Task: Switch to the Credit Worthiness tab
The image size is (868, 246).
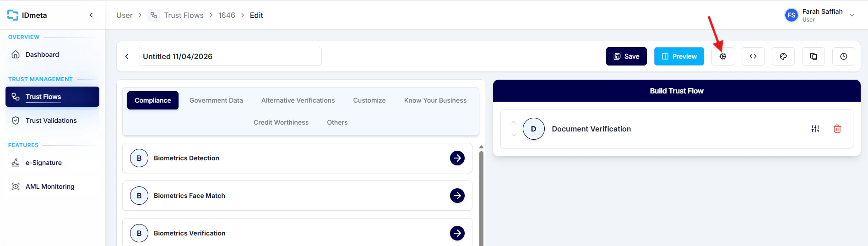Action: [281, 122]
